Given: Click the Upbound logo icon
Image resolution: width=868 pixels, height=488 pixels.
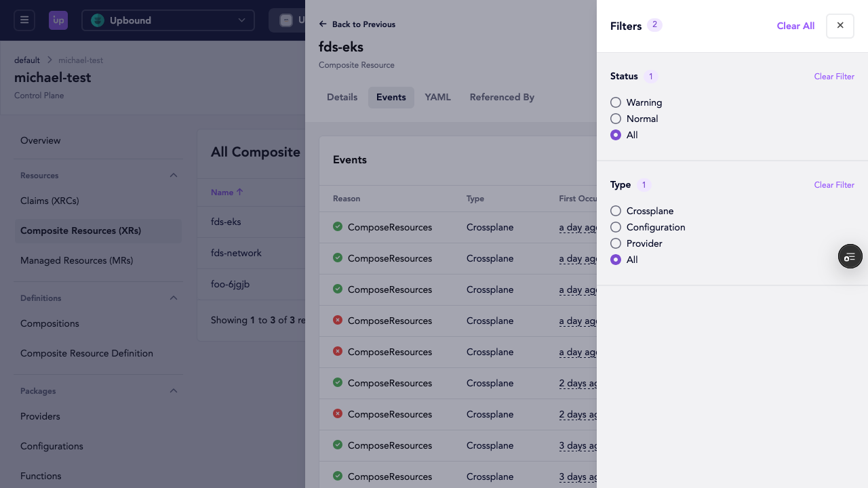Looking at the screenshot, I should tap(58, 20).
